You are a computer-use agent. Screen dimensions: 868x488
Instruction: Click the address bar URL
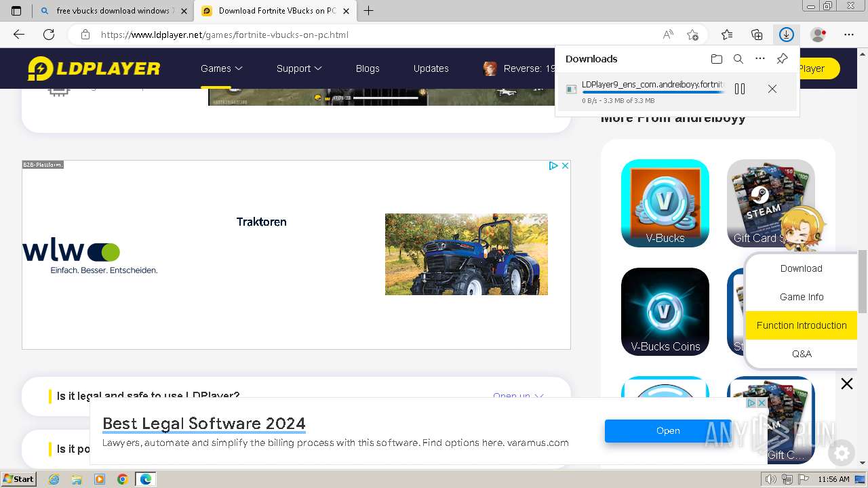pyautogui.click(x=224, y=35)
